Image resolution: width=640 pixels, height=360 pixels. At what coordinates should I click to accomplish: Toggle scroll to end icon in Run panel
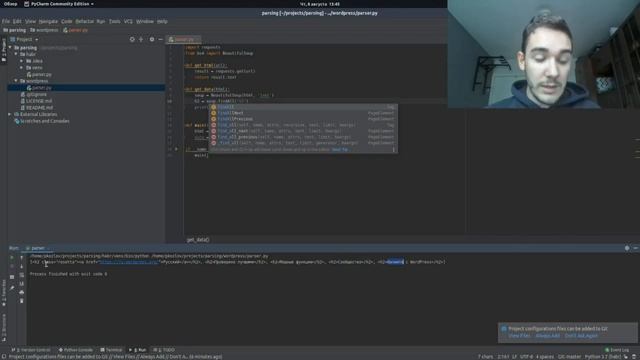coord(22,283)
